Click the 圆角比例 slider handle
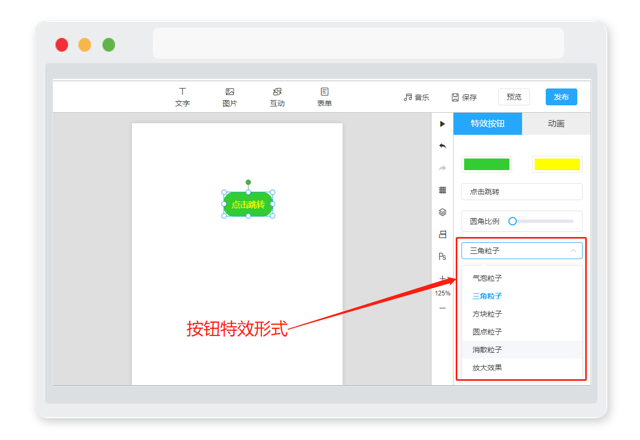640x440 pixels. coord(513,221)
